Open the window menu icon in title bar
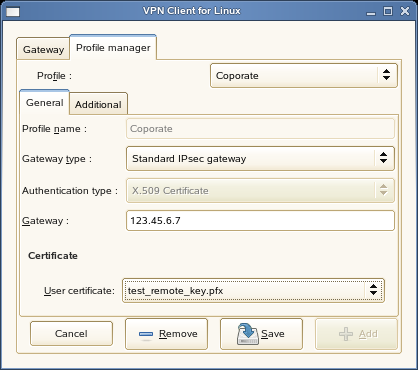Image resolution: width=418 pixels, height=370 pixels. coord(13,11)
